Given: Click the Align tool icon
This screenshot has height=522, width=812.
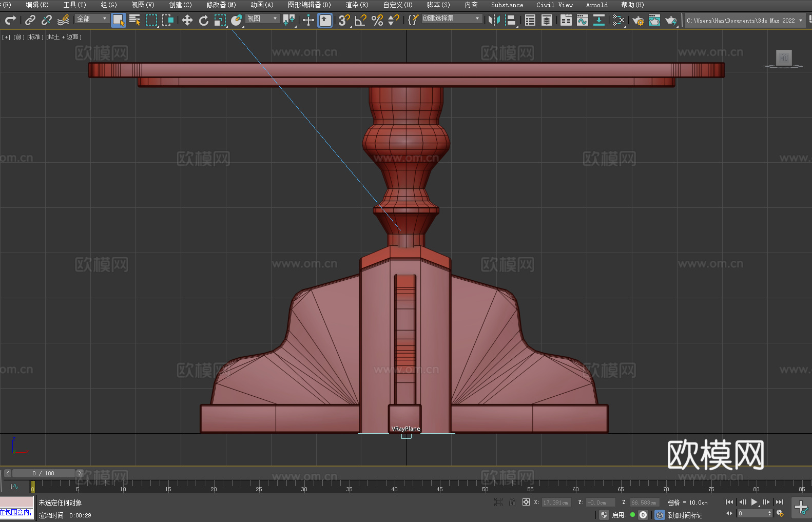Looking at the screenshot, I should click(511, 20).
